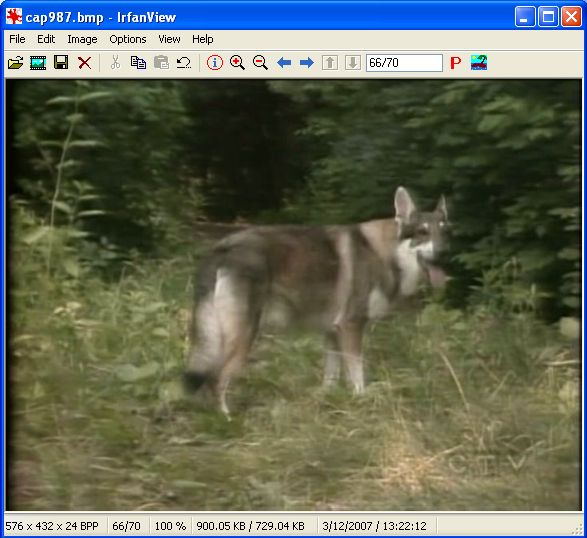Viewport: 587px width, 538px height.
Task: Cut selection with the scissors icon
Action: point(116,63)
